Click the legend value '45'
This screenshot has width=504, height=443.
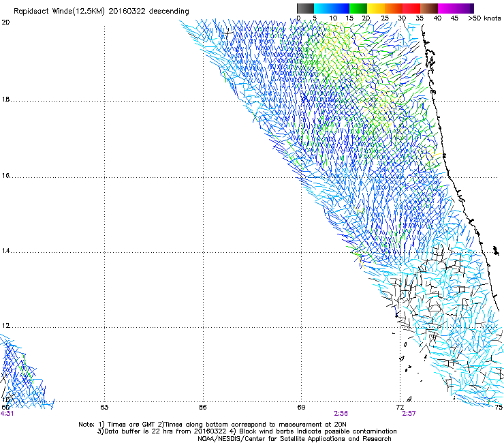pos(454,18)
